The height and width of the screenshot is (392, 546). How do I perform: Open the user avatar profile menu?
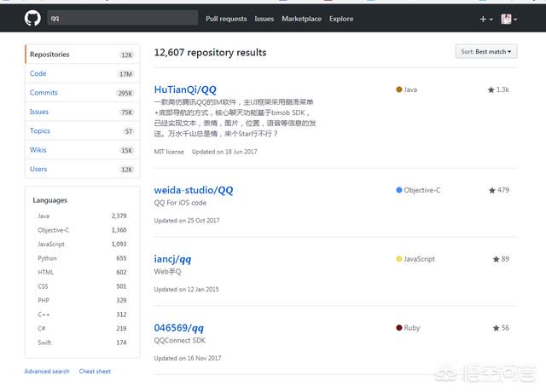click(509, 19)
